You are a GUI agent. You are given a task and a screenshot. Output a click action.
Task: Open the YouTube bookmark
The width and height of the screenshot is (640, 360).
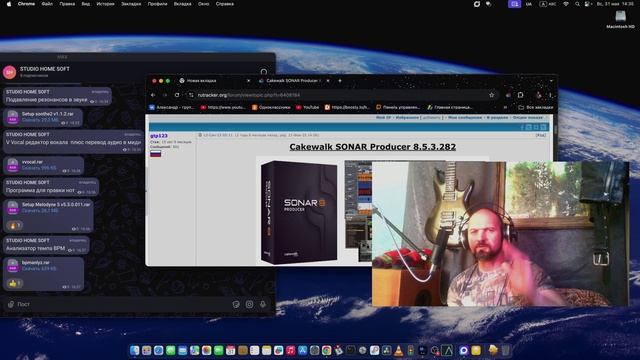point(307,107)
